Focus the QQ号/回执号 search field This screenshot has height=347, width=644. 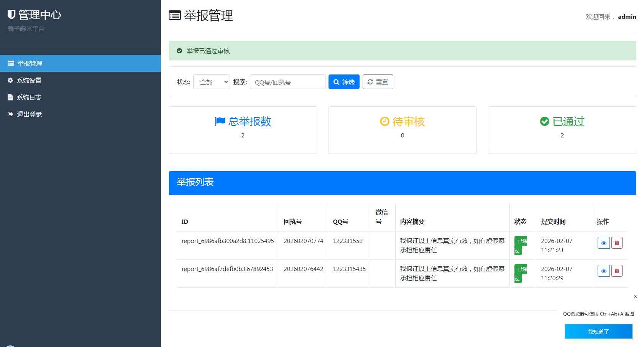point(287,82)
